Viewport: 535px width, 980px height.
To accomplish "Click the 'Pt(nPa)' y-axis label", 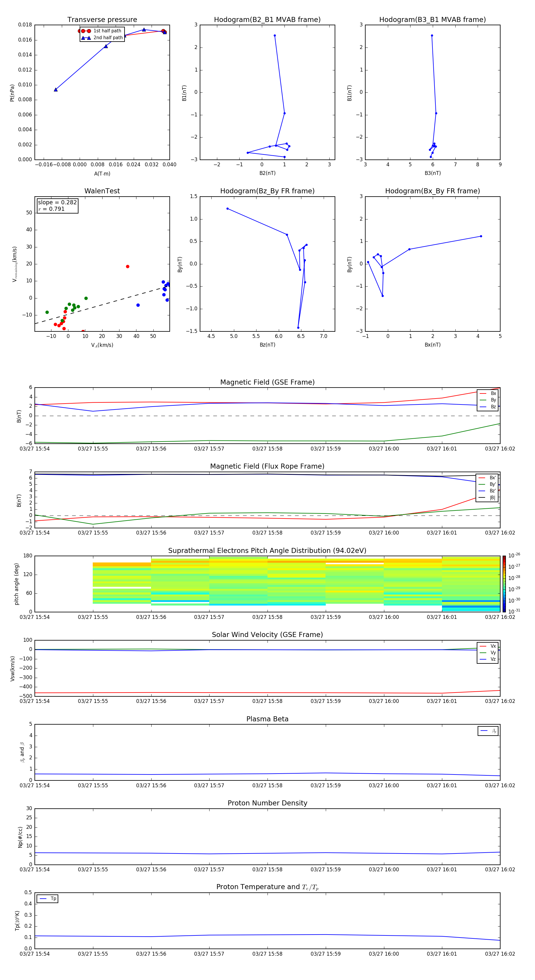I will pos(12,92).
